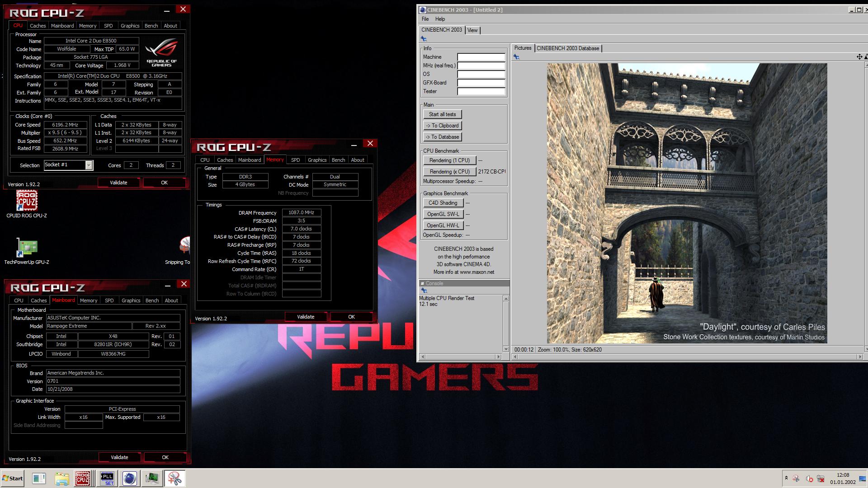Switch to Snipping Tool in the taskbar
The image size is (868, 488).
coord(175,479)
